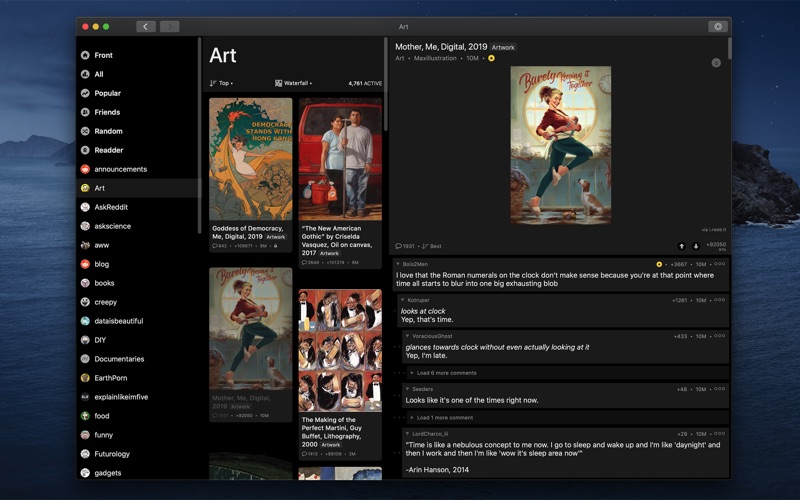The height and width of the screenshot is (500, 800).
Task: Open the Art subreddit link under post title
Action: 399,58
